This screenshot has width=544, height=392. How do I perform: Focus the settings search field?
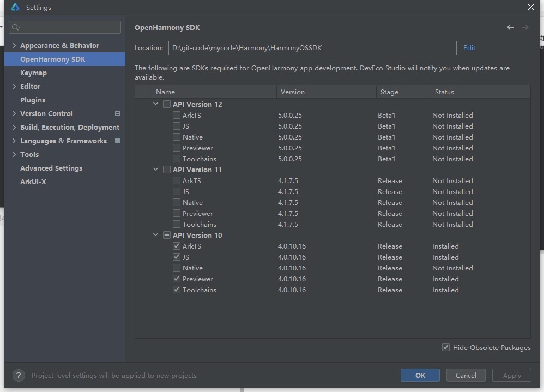click(x=65, y=27)
